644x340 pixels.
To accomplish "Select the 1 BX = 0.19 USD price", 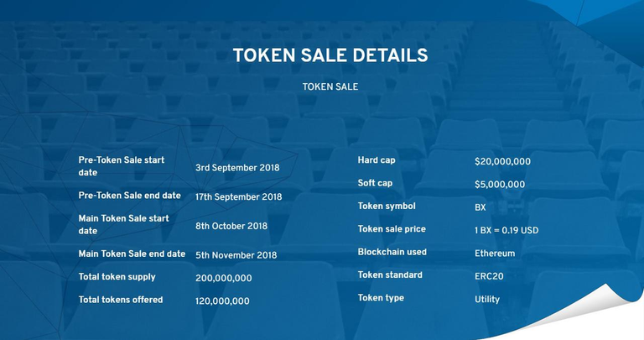I will tap(506, 230).
